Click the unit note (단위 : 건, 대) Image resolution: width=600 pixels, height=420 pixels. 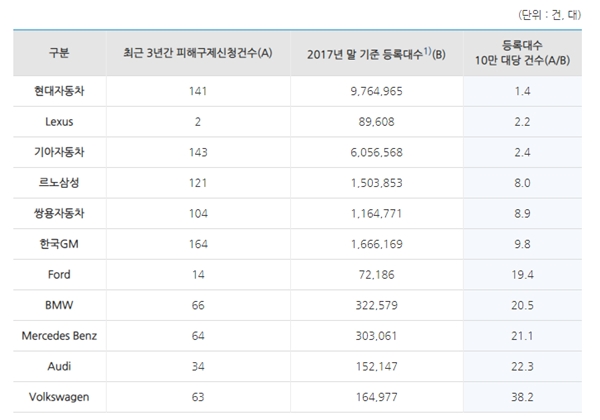(x=549, y=15)
